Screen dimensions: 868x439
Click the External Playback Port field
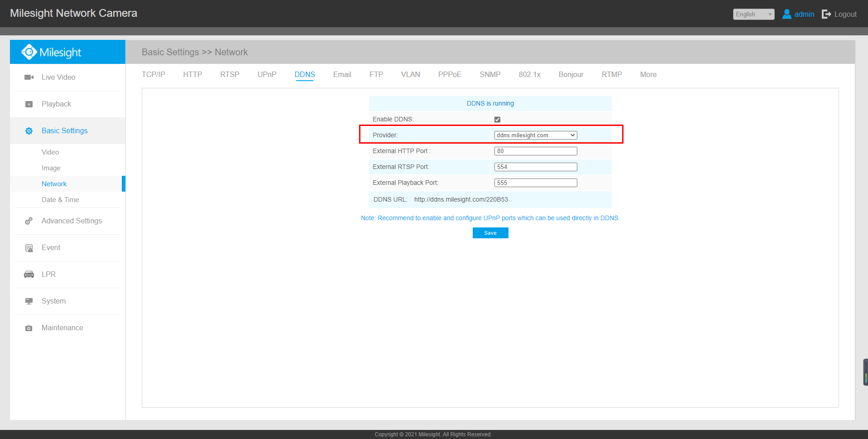click(536, 183)
